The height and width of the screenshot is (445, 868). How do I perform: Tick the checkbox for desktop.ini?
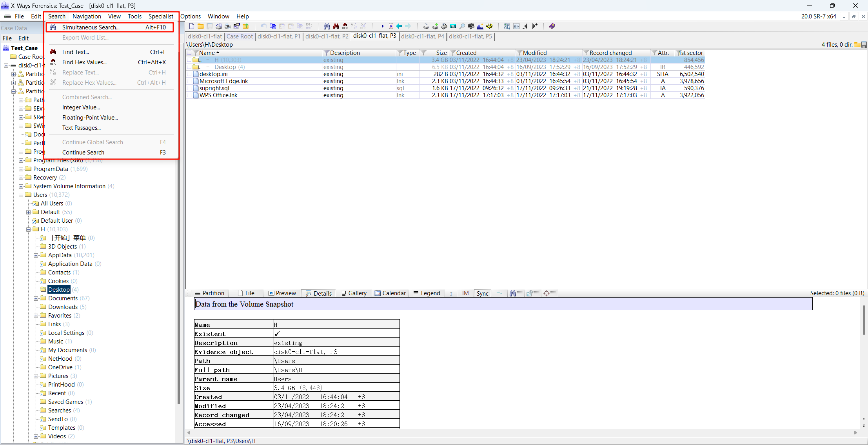tap(189, 74)
